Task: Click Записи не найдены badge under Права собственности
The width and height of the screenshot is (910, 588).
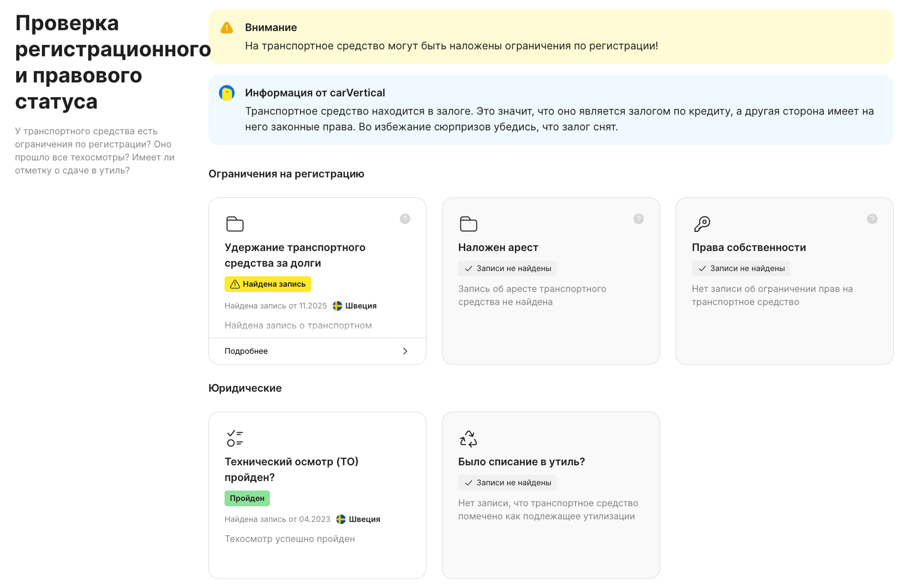Action: pos(741,268)
